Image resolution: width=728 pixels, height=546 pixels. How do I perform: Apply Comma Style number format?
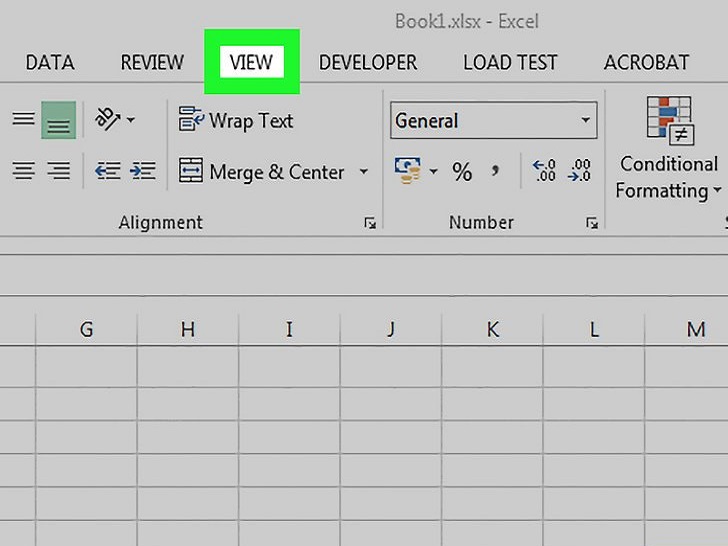[495, 170]
